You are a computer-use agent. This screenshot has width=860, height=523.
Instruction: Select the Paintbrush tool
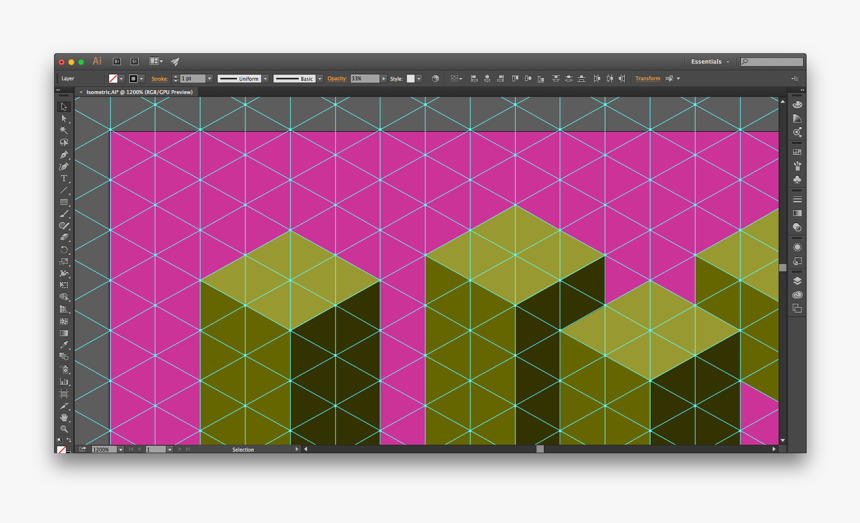pos(64,214)
